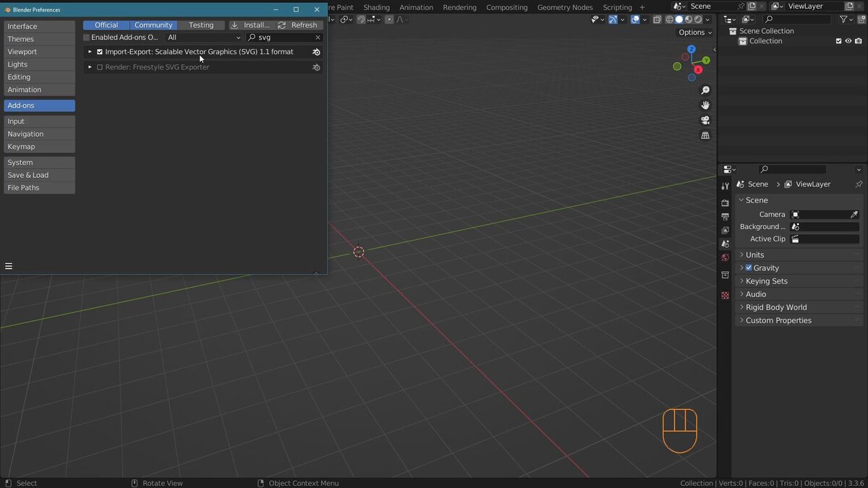Click the outliner filter funnel icon

coord(843,20)
